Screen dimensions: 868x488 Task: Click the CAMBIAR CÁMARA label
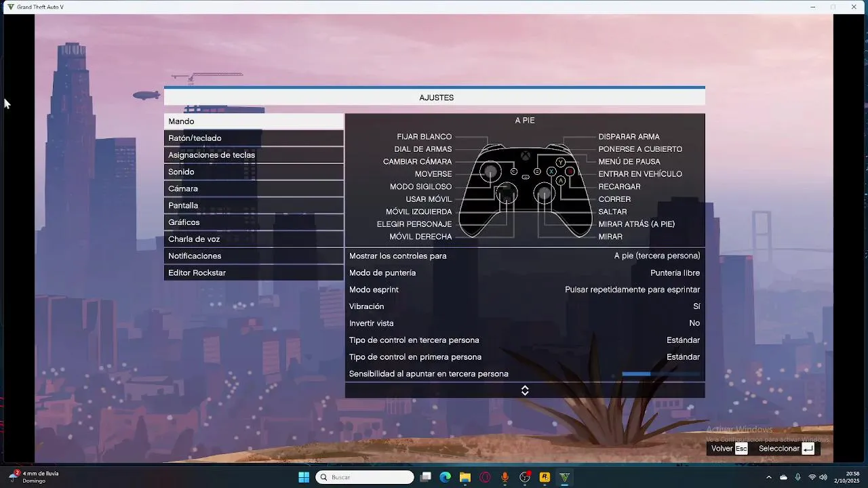tap(417, 162)
